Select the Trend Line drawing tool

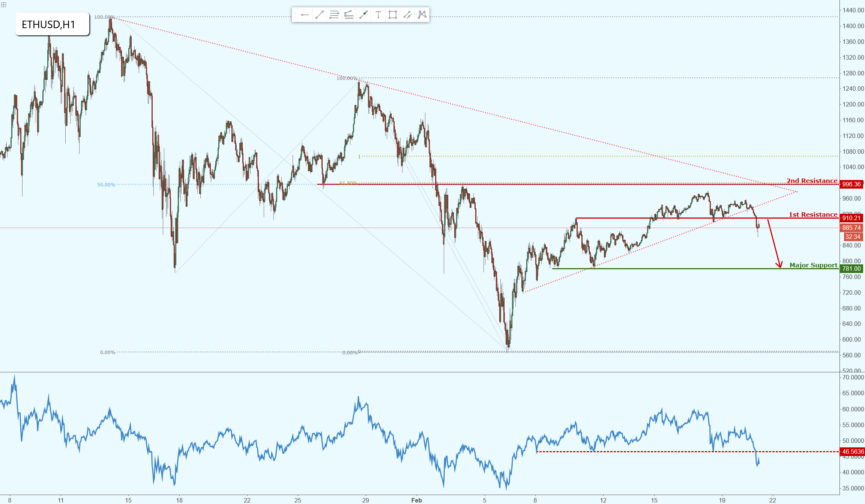click(320, 15)
